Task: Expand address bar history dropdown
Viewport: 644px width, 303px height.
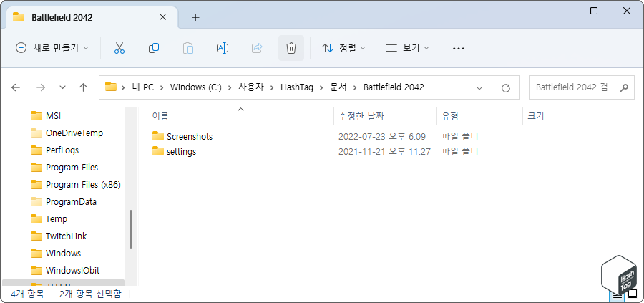Action: (x=479, y=87)
